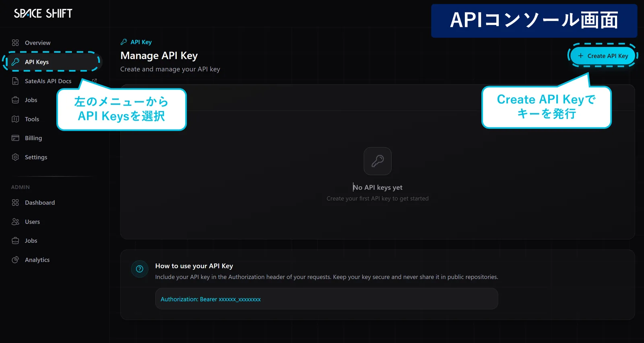Click the SPACE SHIFT logo

43,13
